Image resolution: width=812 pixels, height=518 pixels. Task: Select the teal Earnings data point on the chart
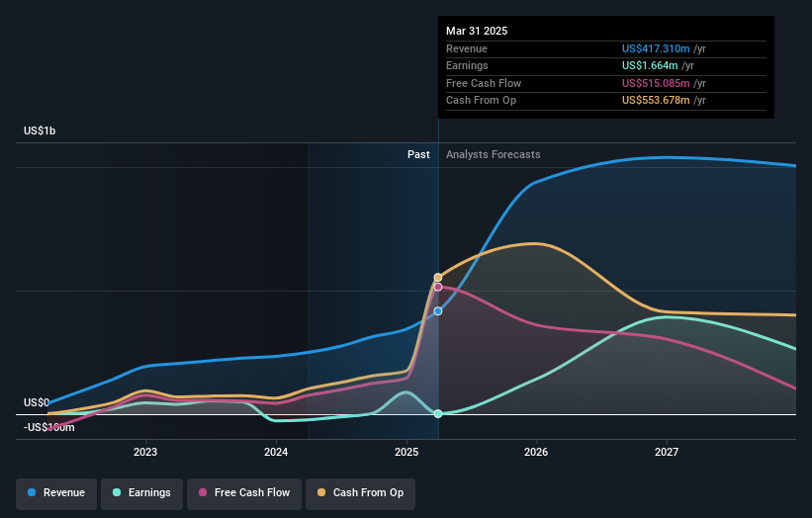pyautogui.click(x=438, y=413)
